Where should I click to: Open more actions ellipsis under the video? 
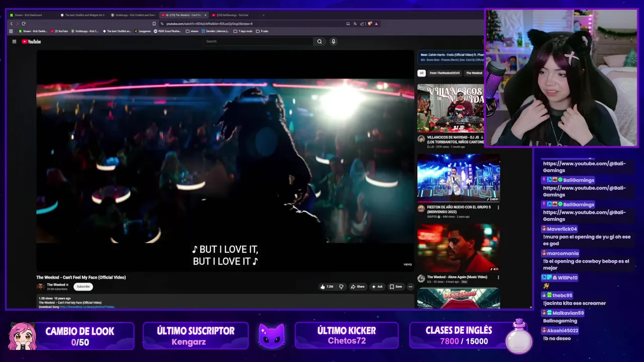(411, 287)
